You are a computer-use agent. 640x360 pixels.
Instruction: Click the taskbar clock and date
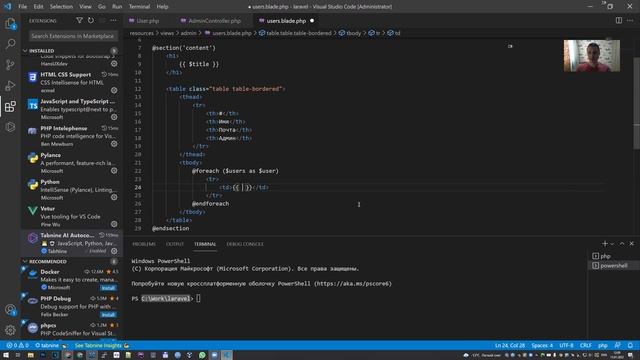[x=617, y=355]
